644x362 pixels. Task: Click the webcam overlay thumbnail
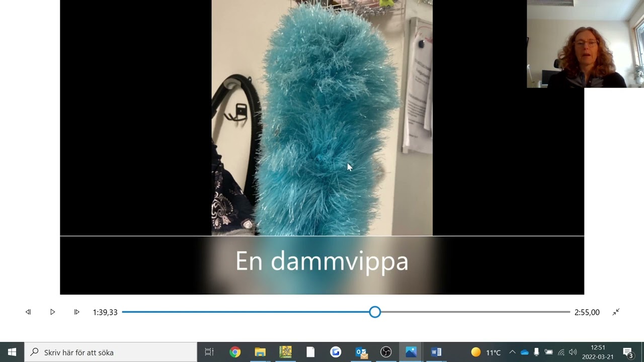click(x=585, y=44)
